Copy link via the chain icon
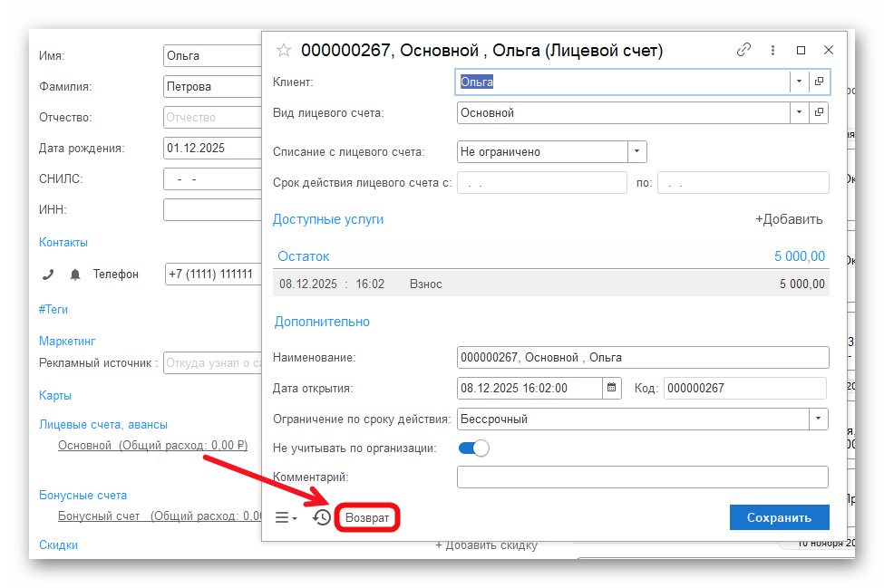This screenshot has width=884, height=588. (743, 51)
